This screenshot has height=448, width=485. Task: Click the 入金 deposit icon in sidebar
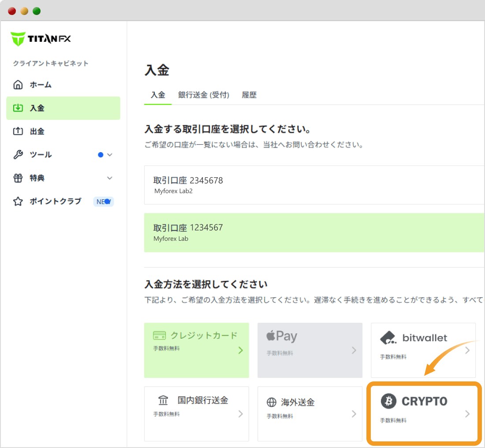[18, 108]
